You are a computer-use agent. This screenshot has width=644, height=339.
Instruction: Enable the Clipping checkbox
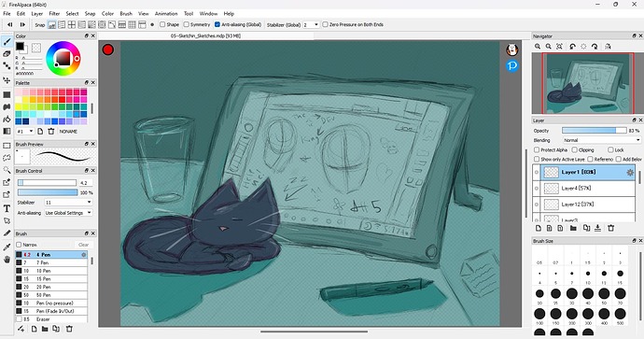point(574,150)
